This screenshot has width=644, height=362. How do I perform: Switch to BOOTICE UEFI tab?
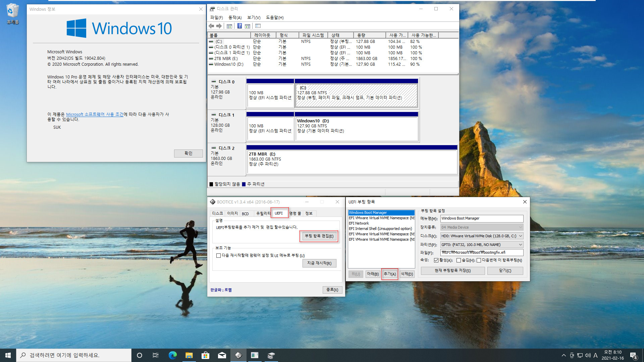coord(279,213)
